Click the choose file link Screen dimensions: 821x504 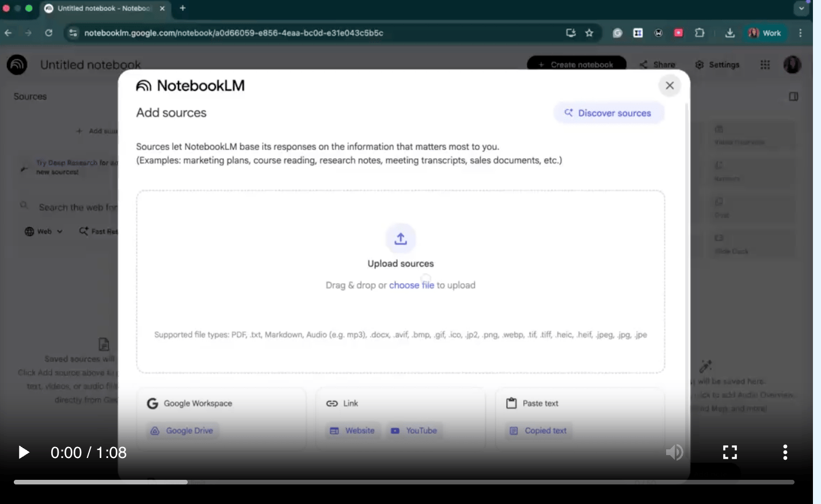click(x=412, y=285)
